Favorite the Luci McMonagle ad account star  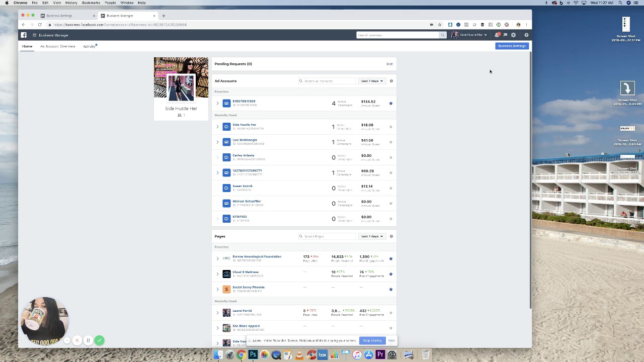pyautogui.click(x=391, y=142)
